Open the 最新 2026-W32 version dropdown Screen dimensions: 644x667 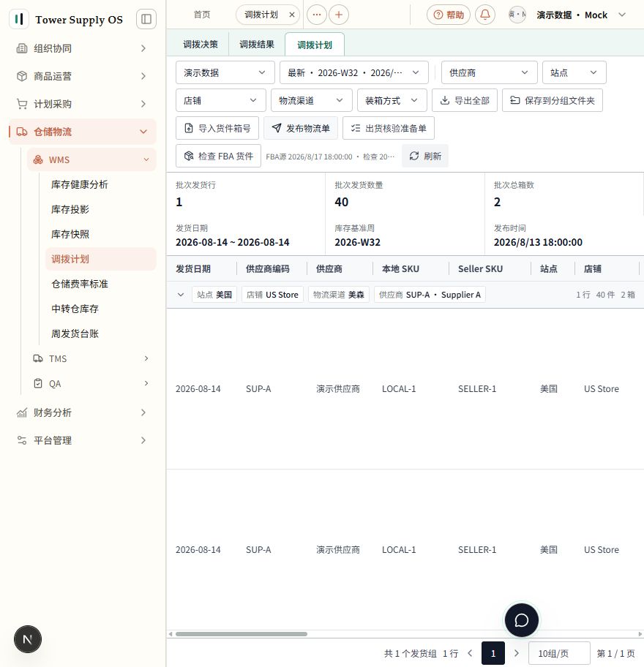[x=353, y=72]
